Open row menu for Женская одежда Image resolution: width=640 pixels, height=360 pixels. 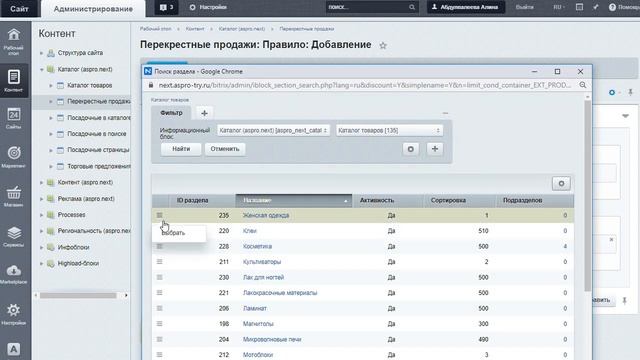tap(160, 215)
